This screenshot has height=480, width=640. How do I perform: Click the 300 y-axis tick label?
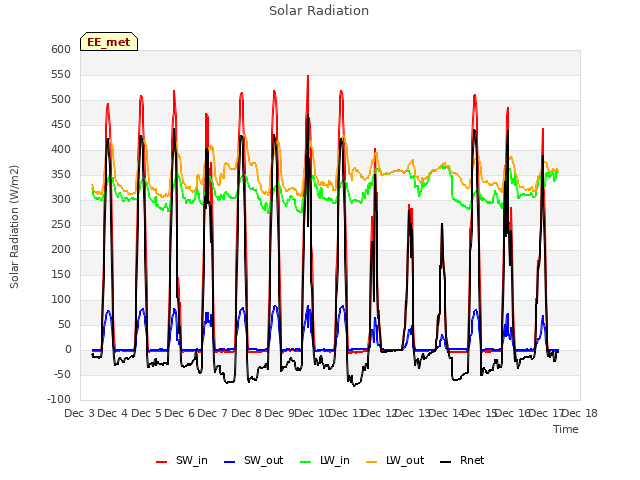[61, 200]
